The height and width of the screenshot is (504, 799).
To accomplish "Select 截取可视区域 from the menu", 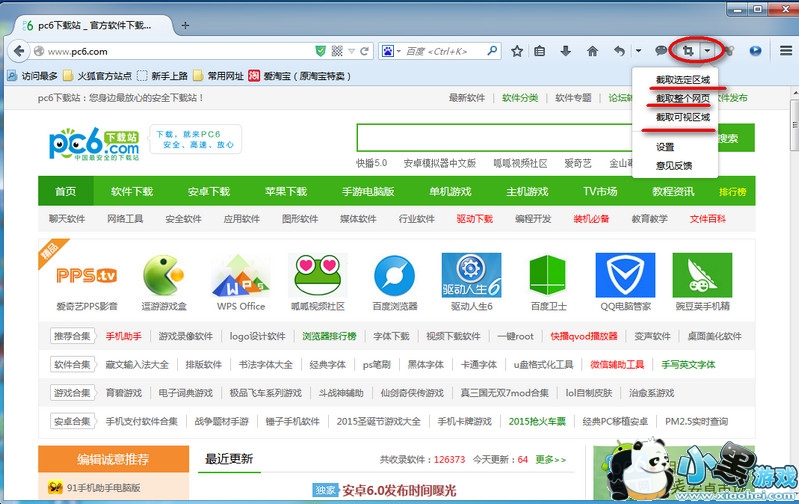I will [682, 117].
